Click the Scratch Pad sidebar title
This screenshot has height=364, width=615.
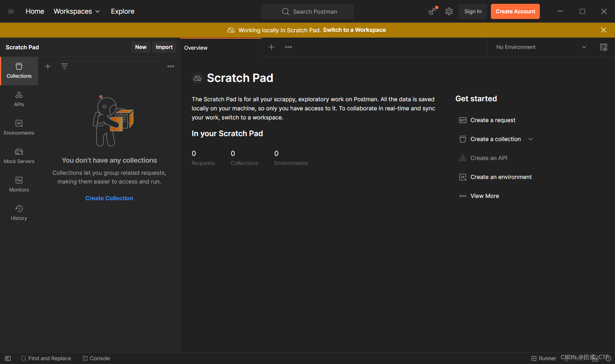[x=22, y=47]
